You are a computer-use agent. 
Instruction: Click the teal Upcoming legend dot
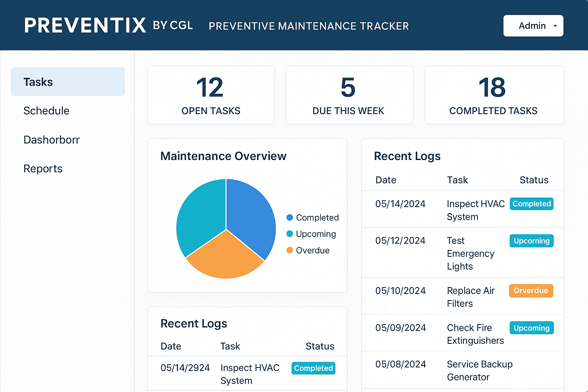[x=290, y=234]
